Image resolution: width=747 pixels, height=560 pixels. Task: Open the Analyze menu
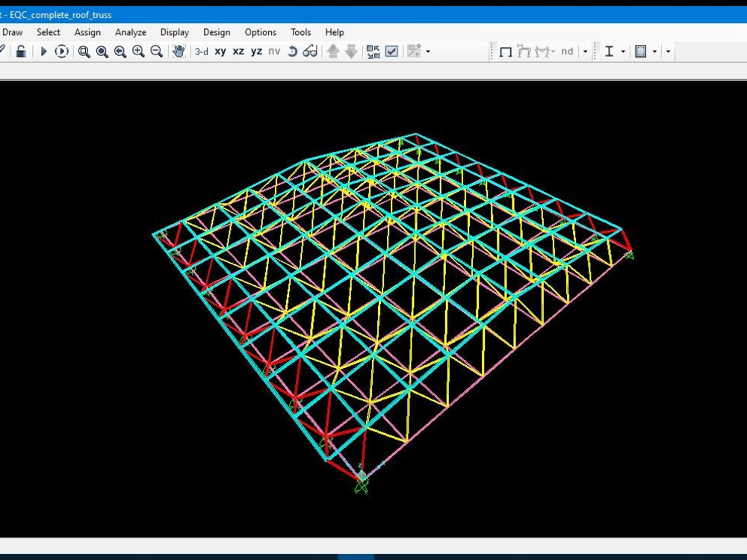(131, 32)
